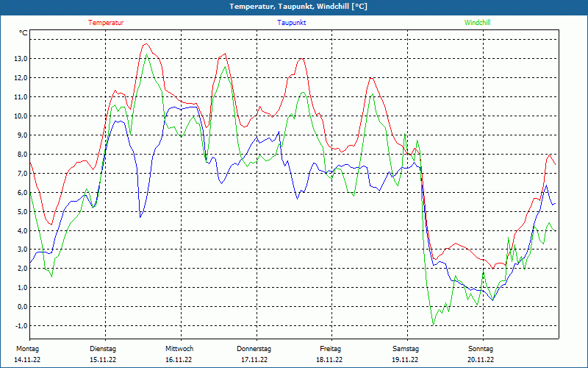Click the date 19.11.22
The image size is (588, 368).
coord(405,360)
